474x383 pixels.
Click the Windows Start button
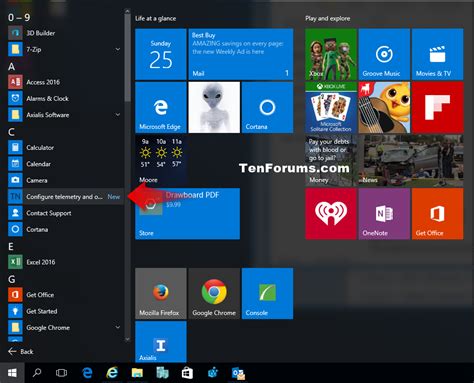[12, 373]
